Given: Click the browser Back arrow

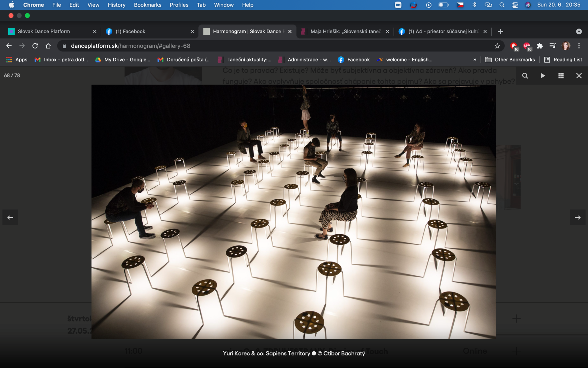Looking at the screenshot, I should (x=9, y=46).
